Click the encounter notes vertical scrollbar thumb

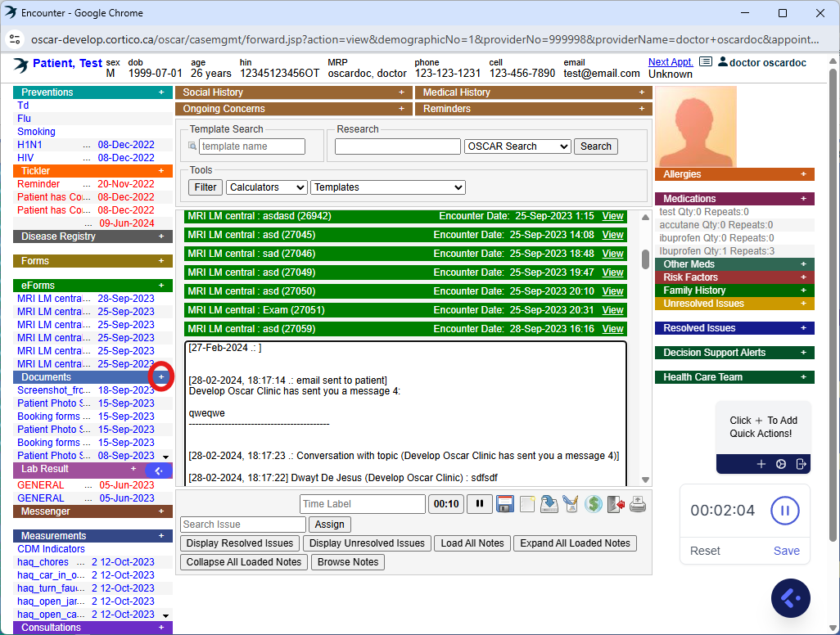(645, 259)
